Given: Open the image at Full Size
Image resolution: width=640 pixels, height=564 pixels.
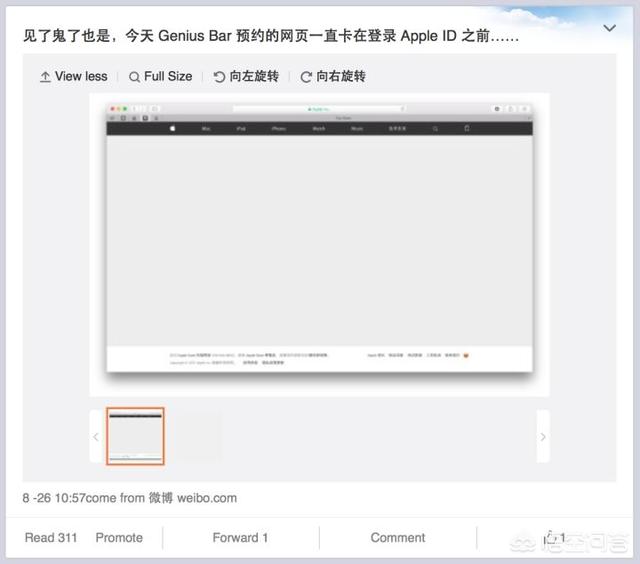Looking at the screenshot, I should (160, 76).
